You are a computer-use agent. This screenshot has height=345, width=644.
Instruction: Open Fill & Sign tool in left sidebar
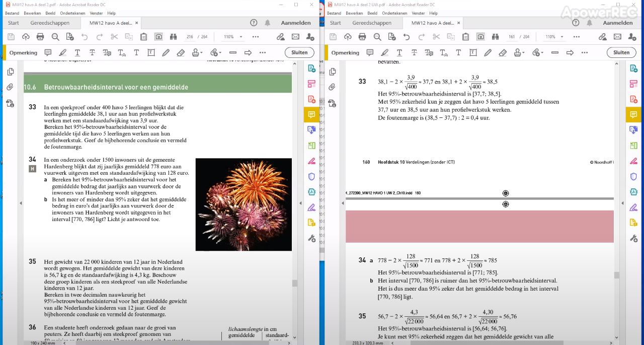click(311, 207)
